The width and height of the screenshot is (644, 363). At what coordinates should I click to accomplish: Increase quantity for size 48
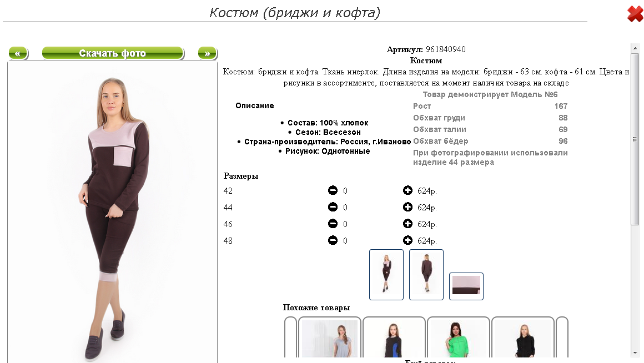407,240
